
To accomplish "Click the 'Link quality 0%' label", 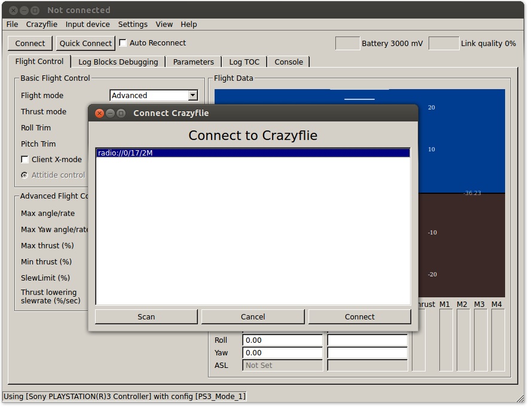I will pos(488,44).
